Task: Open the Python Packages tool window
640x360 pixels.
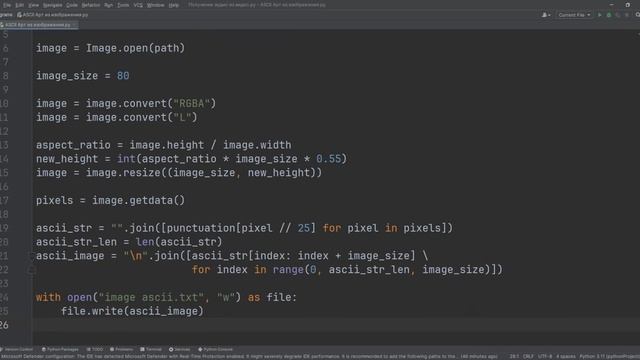Action: pos(60,349)
